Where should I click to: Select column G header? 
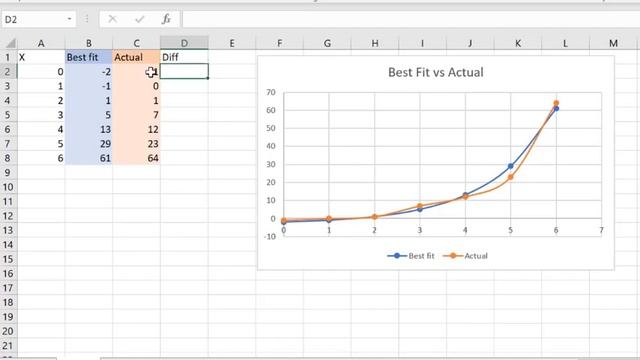327,43
